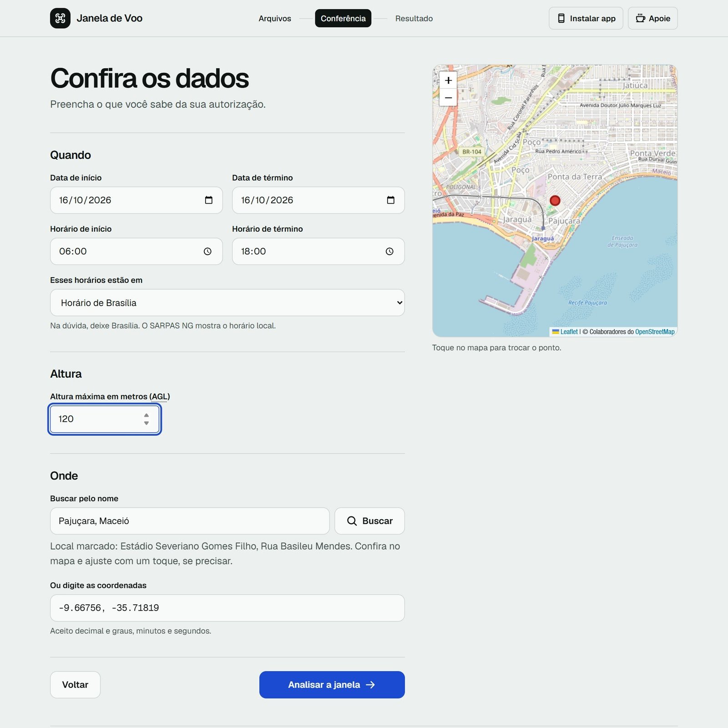728x728 pixels.
Task: Focus the Buscar pelo nome field
Action: (190, 521)
